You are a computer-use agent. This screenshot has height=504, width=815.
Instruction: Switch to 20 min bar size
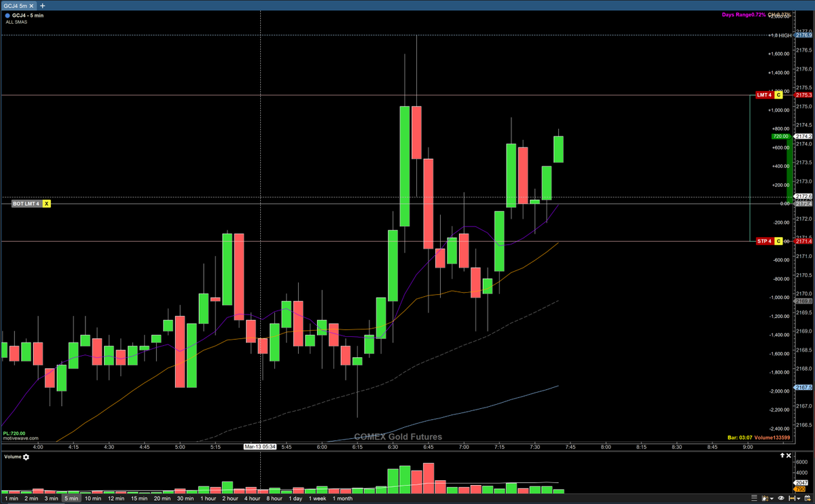[x=162, y=499]
